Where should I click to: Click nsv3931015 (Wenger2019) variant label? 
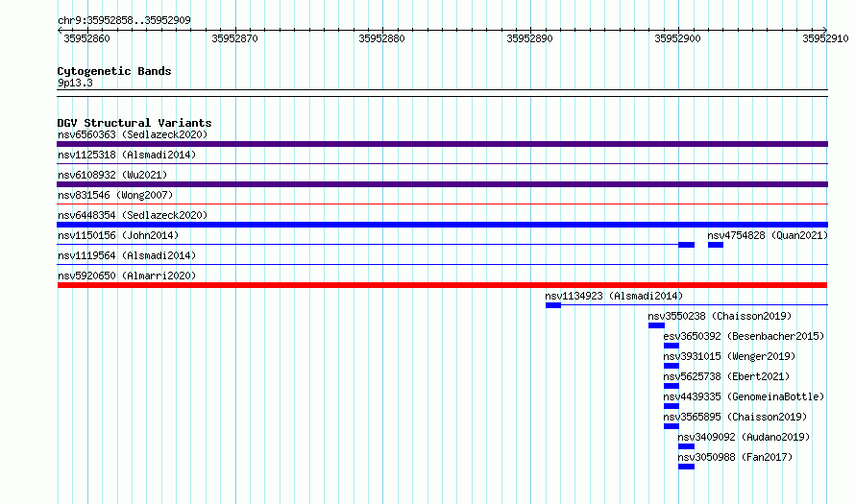click(729, 356)
